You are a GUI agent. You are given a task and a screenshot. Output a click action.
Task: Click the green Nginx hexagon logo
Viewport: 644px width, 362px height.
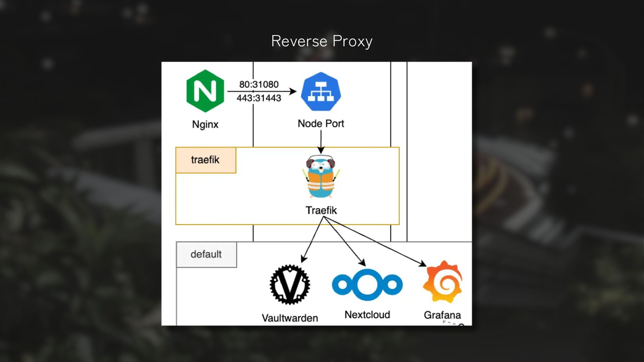point(205,91)
